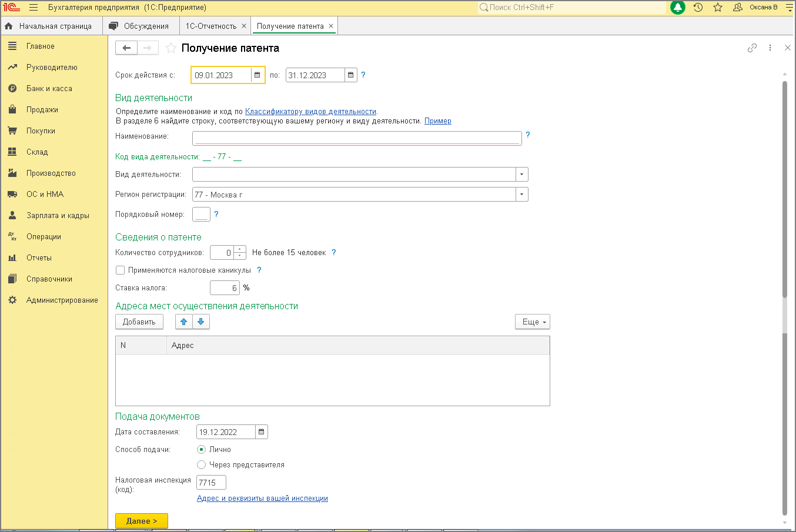Show help for налоговые каникулы

pos(259,270)
